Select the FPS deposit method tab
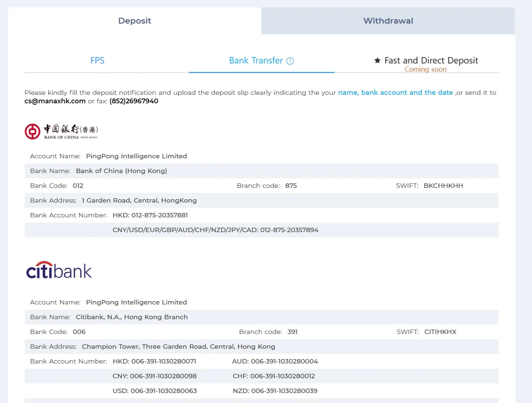 tap(97, 61)
